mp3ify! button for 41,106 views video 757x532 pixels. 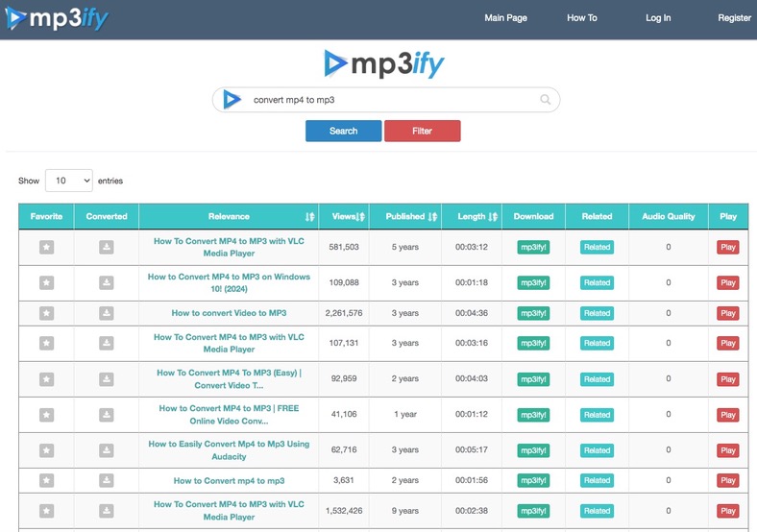click(533, 415)
